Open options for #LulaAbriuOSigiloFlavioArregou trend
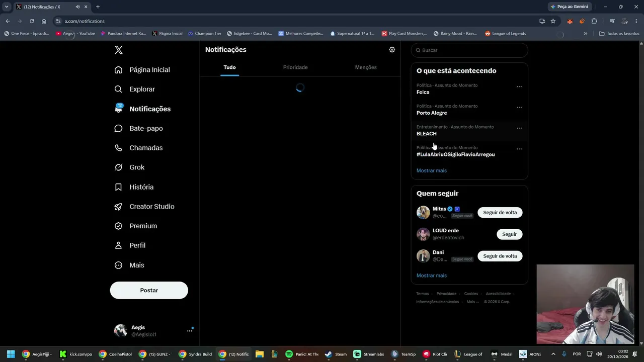 519,149
